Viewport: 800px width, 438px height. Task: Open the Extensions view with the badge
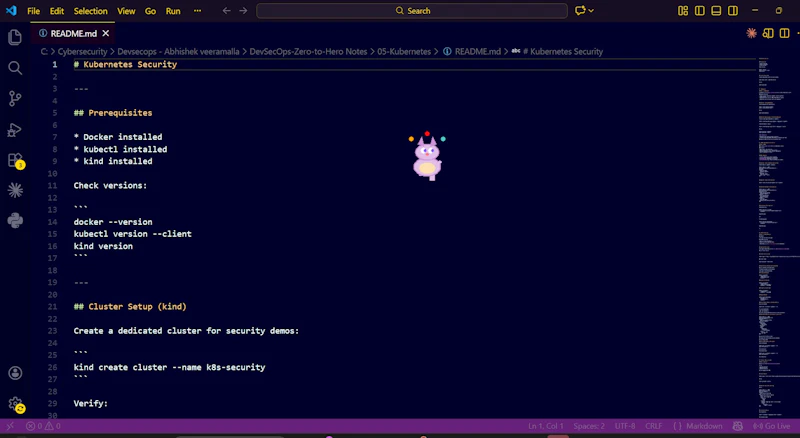16,160
